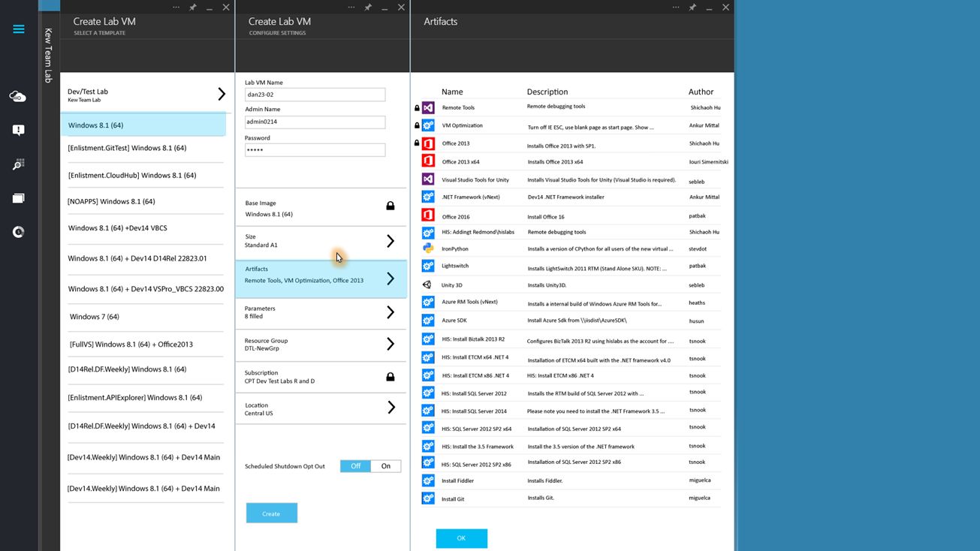Pin the Configure Settings blade
The width and height of the screenshot is (980, 551).
[368, 8]
